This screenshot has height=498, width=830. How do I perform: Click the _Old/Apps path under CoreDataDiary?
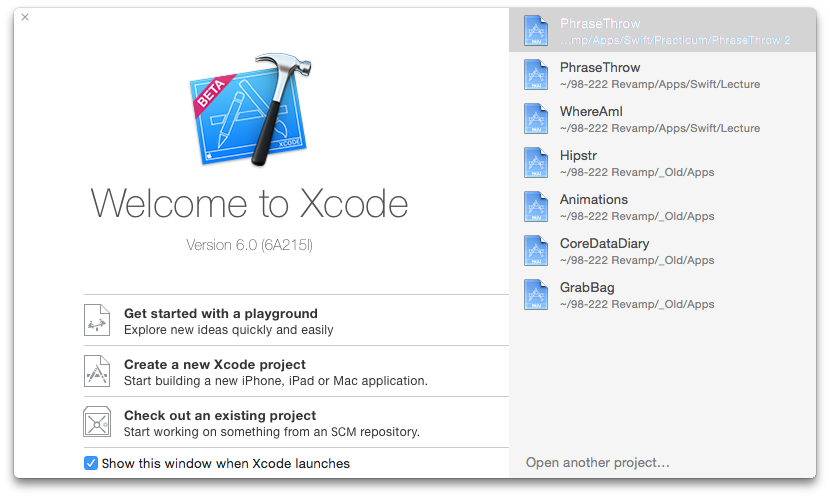pyautogui.click(x=637, y=260)
